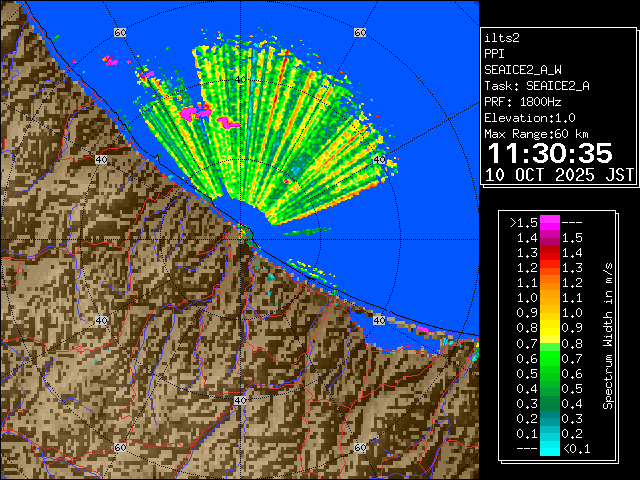
Task: Click the 11:30:35 timestamp
Action: [x=548, y=152]
